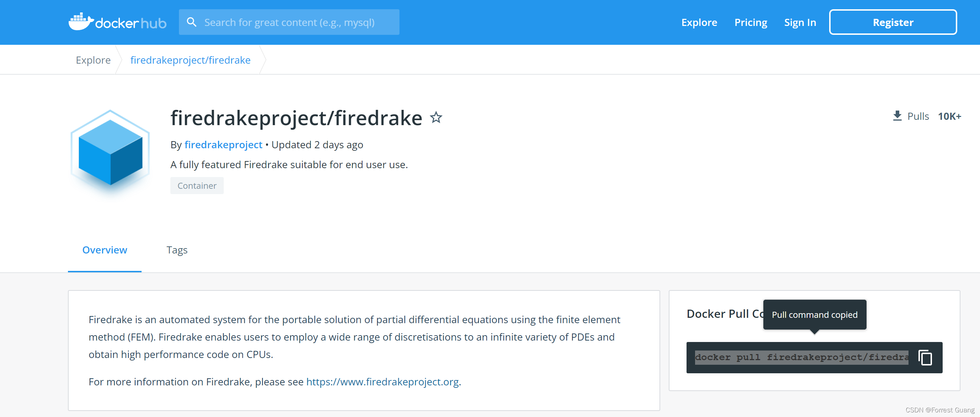Select the Overview tab

(x=105, y=250)
